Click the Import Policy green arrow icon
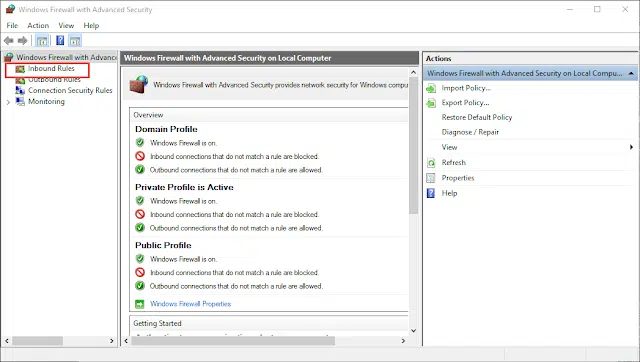Screen dimensions: 640x362 431,88
